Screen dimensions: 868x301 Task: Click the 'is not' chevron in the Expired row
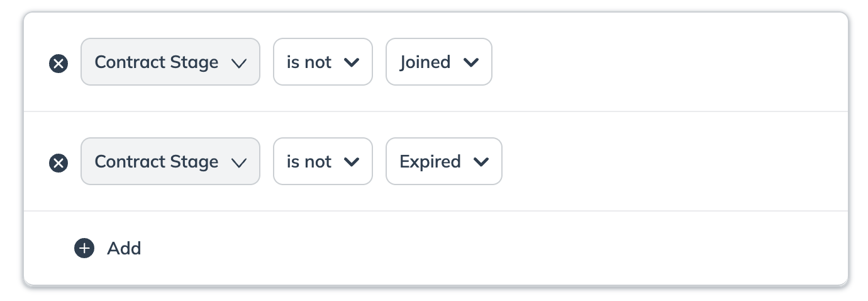(x=351, y=162)
